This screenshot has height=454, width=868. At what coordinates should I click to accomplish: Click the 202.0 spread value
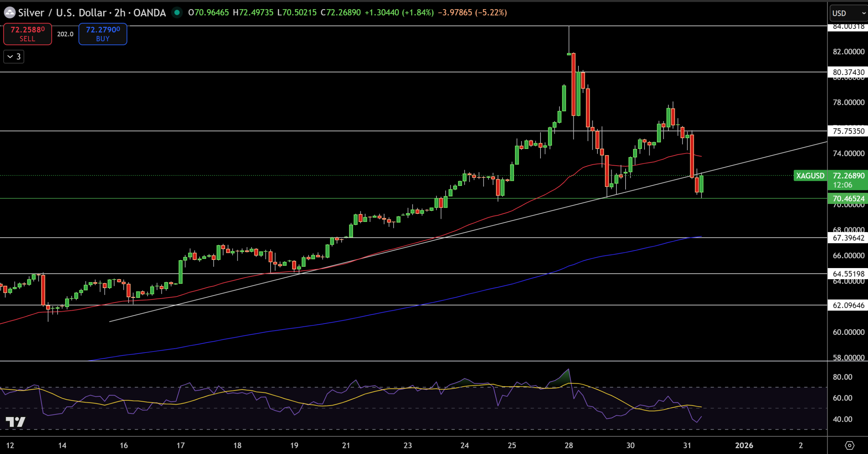pos(65,34)
